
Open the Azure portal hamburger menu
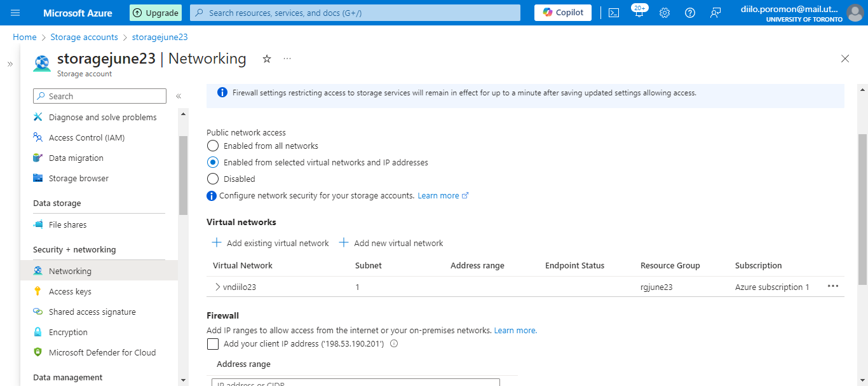16,13
